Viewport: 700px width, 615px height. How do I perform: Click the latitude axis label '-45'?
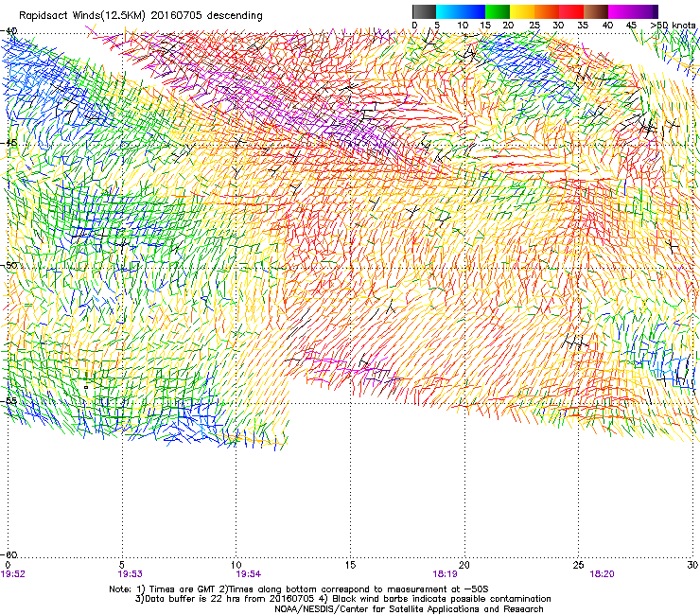[9, 143]
